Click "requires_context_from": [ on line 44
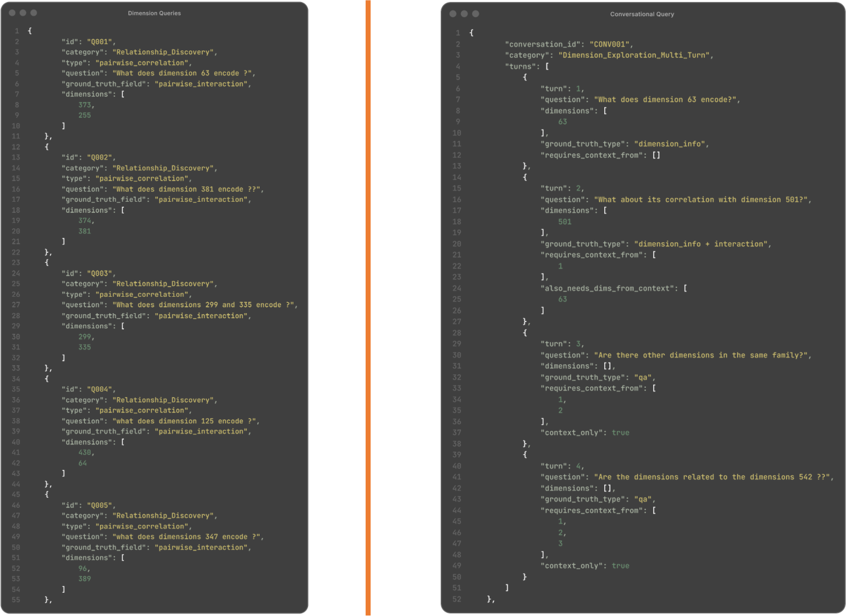Image resolution: width=846 pixels, height=616 pixels. click(x=598, y=510)
